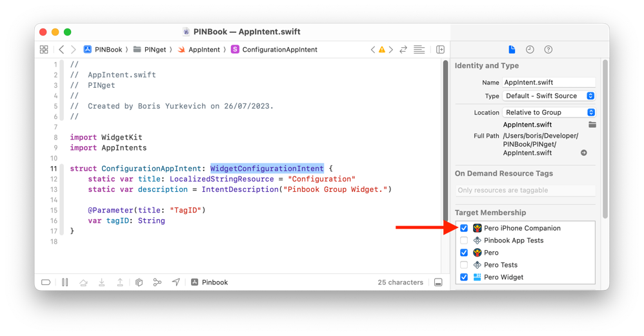Click the AppIntent file breadcrumb

coord(199,49)
